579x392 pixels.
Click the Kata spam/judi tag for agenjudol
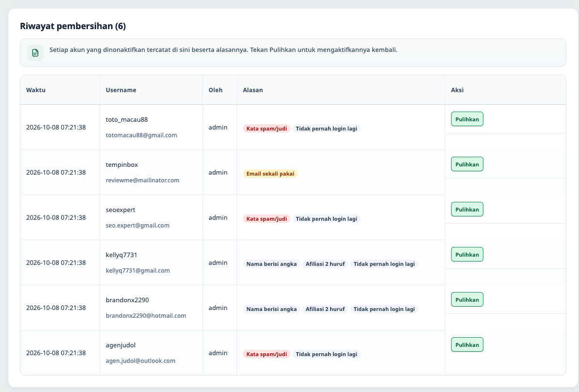[266, 354]
